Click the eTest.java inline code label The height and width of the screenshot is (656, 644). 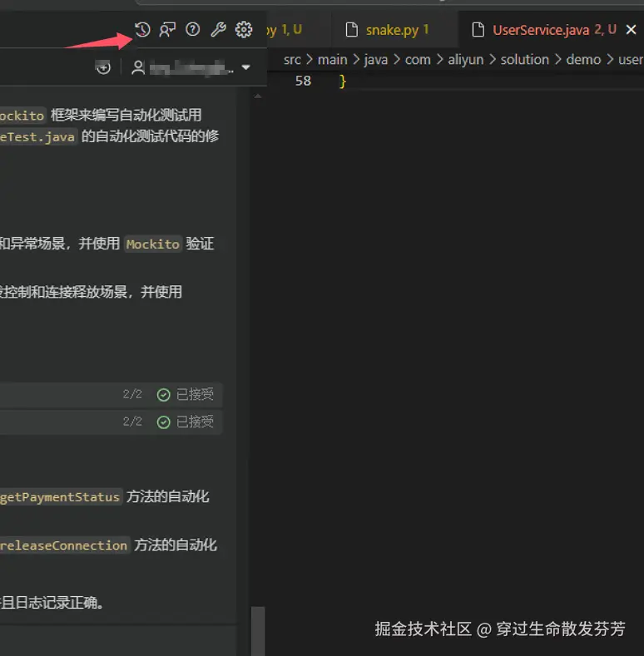[37, 137]
